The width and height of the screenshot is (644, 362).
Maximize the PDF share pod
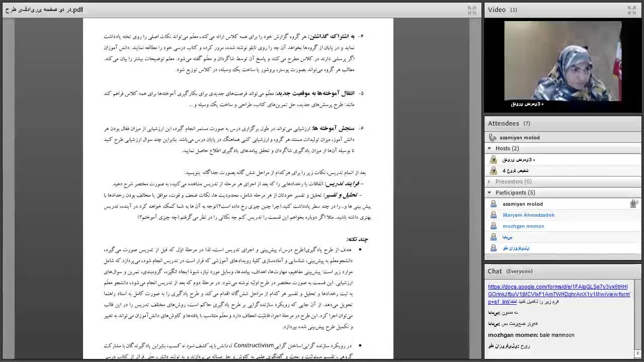[471, 10]
